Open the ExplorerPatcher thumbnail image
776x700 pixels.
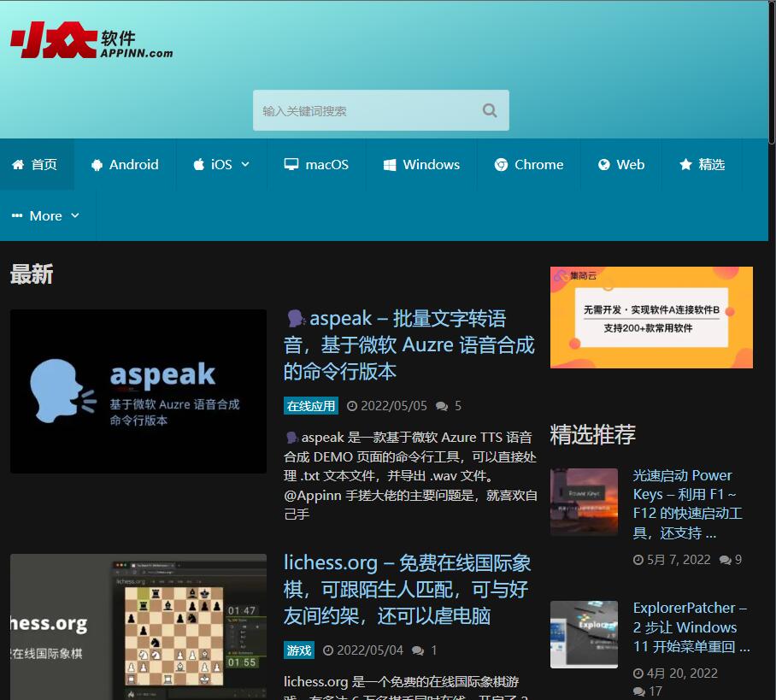click(x=584, y=635)
